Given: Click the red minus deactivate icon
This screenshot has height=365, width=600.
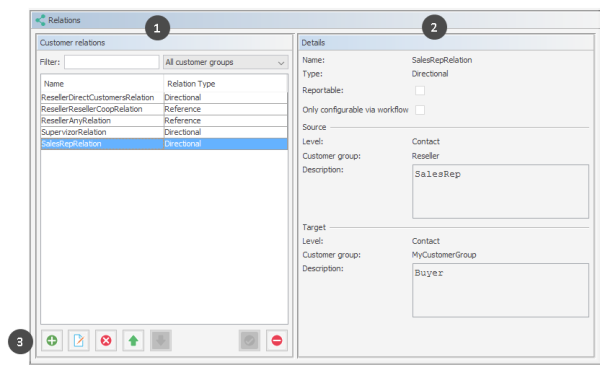Looking at the screenshot, I should [x=277, y=340].
